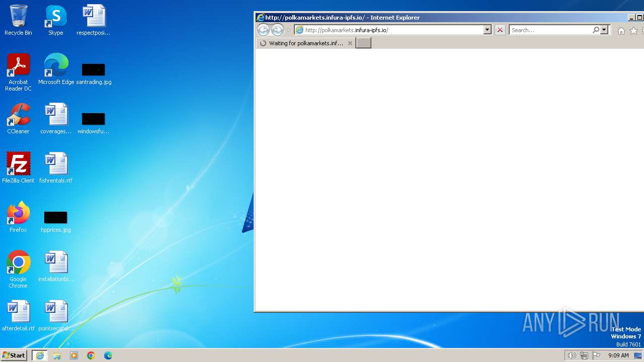Stop loading the page
This screenshot has width=644, height=362.
[500, 30]
